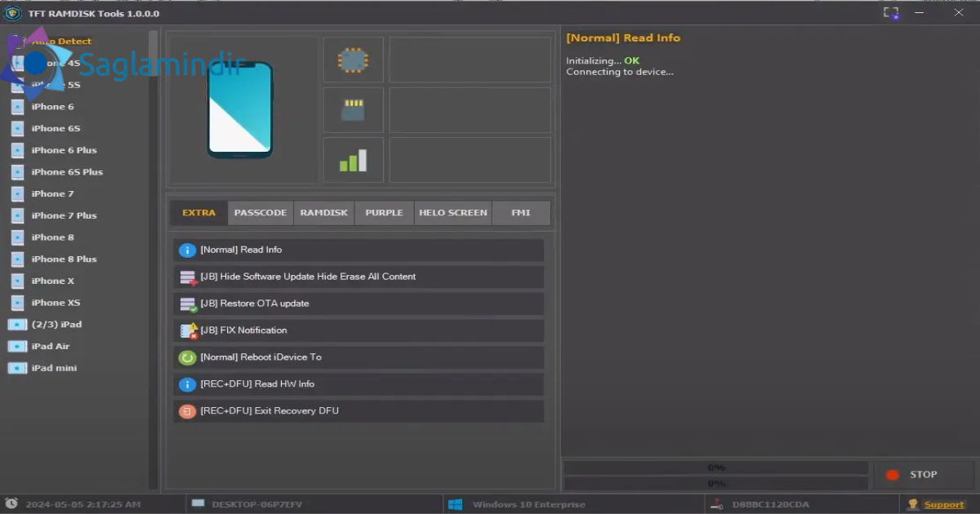Open [Normal] Reboot iDevice To
Image resolution: width=980 pixels, height=514 pixels.
(359, 357)
